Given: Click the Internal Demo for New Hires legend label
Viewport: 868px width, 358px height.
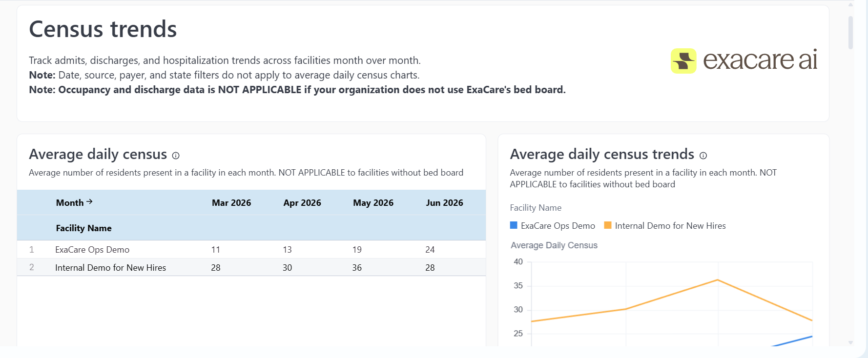Looking at the screenshot, I should pyautogui.click(x=670, y=226).
